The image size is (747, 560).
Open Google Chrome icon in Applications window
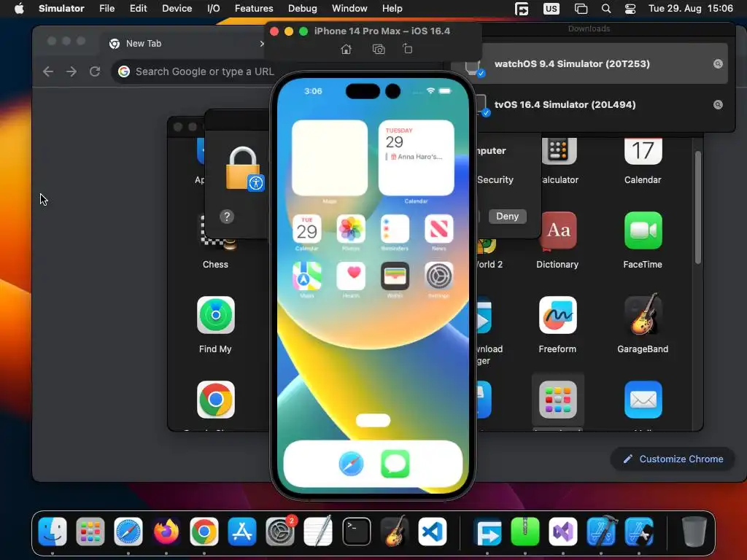pos(215,400)
